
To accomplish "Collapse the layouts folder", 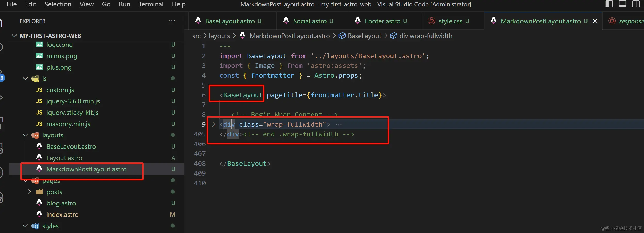I will (x=25, y=135).
